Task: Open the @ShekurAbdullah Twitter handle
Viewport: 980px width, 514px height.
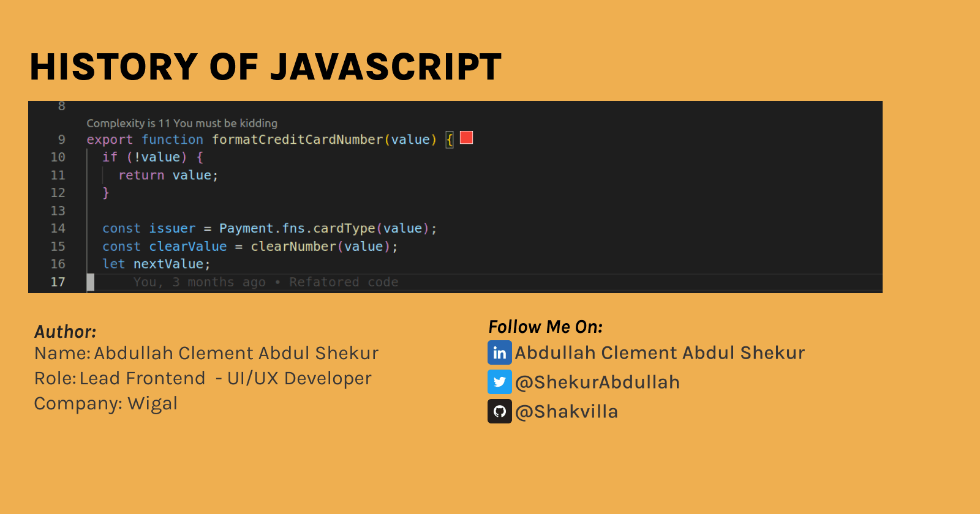Action: click(x=597, y=382)
